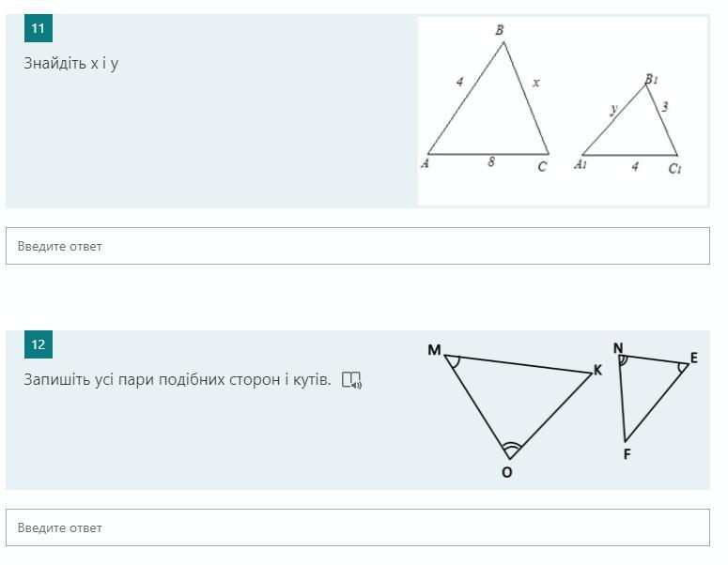Click the Immersive Reader icon in question 12
Screen dimensions: 728x565
(351, 380)
